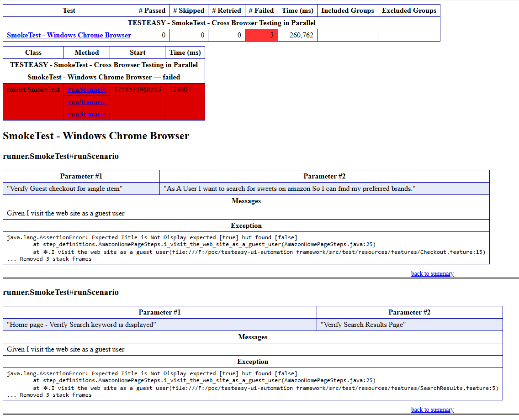The width and height of the screenshot is (519, 420).
Task: Click the Included Groups column header
Action: point(347,10)
